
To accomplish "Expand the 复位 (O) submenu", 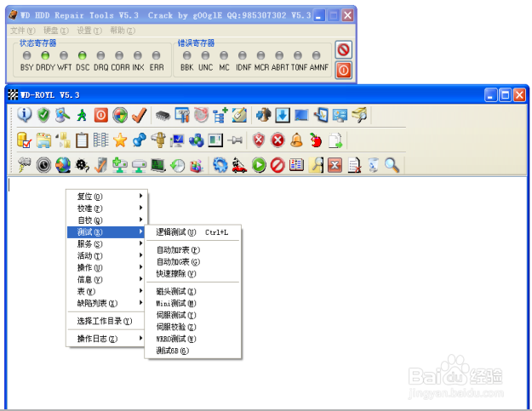I will [x=106, y=197].
